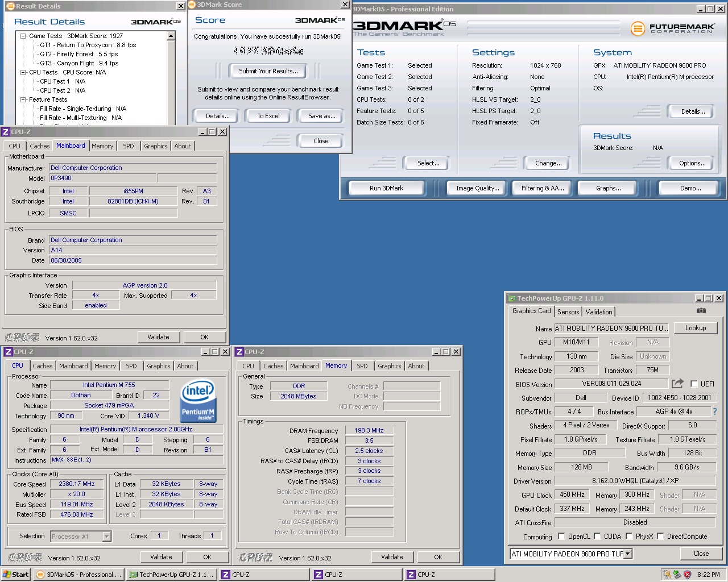Click the Result Details scrollbar up arrow

coord(171,36)
